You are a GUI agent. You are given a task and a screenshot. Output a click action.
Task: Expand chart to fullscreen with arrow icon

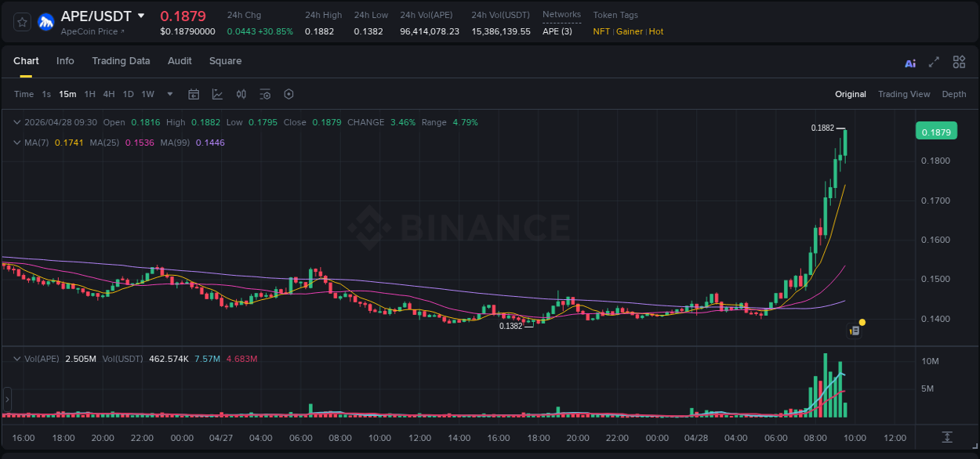(934, 62)
